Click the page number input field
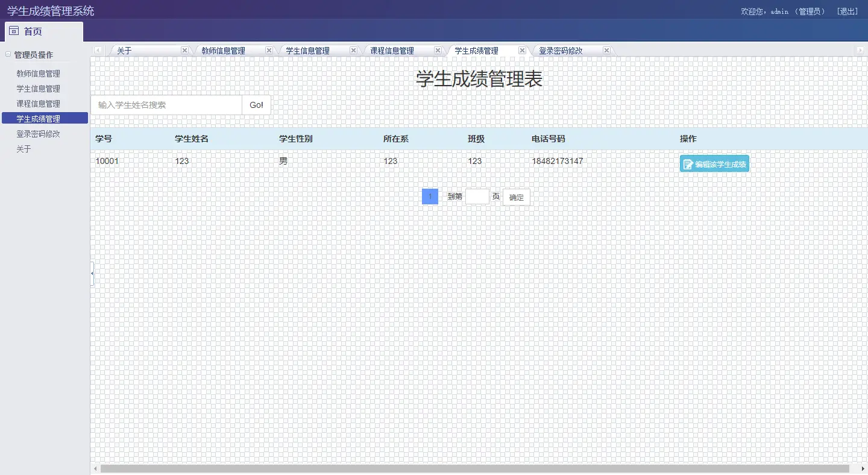Viewport: 868px width, 475px height. pyautogui.click(x=478, y=196)
